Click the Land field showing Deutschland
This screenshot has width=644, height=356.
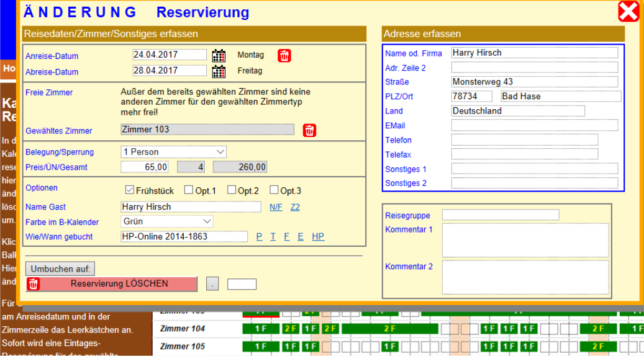(x=518, y=111)
